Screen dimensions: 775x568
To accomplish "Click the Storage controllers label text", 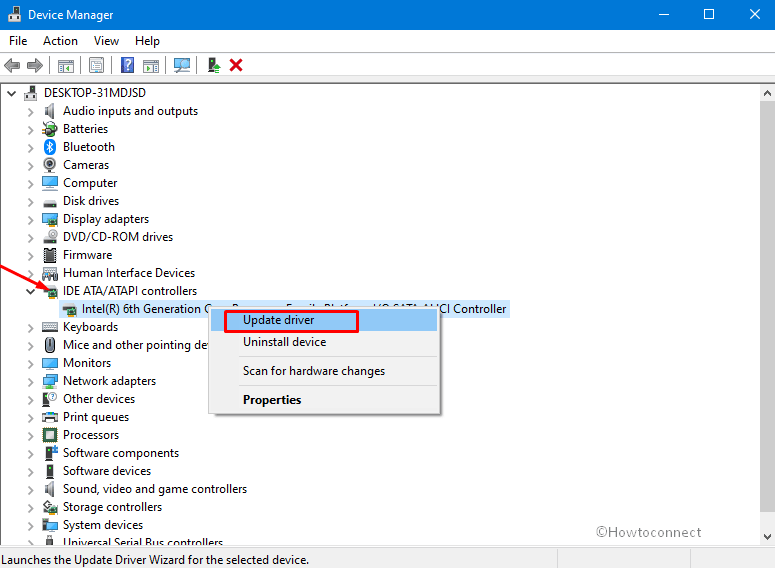I will (x=112, y=507).
